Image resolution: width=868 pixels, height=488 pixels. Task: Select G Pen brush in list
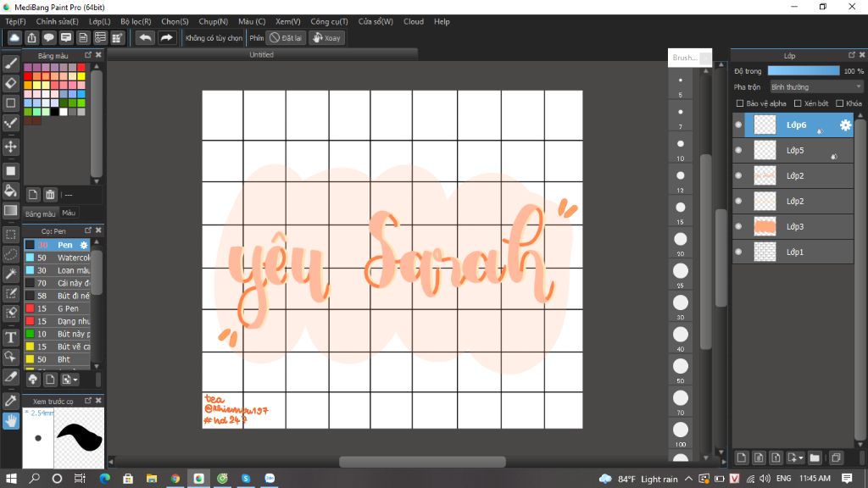[x=57, y=308]
